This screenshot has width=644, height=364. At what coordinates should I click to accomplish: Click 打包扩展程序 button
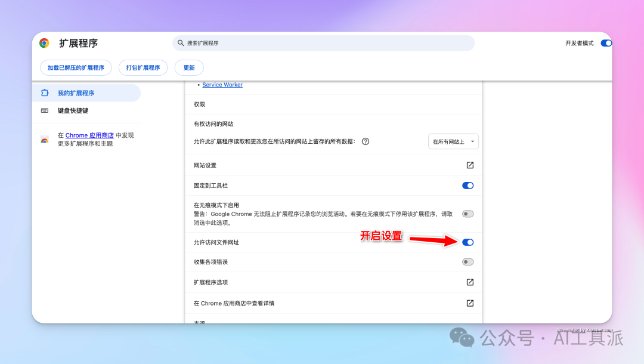click(143, 68)
